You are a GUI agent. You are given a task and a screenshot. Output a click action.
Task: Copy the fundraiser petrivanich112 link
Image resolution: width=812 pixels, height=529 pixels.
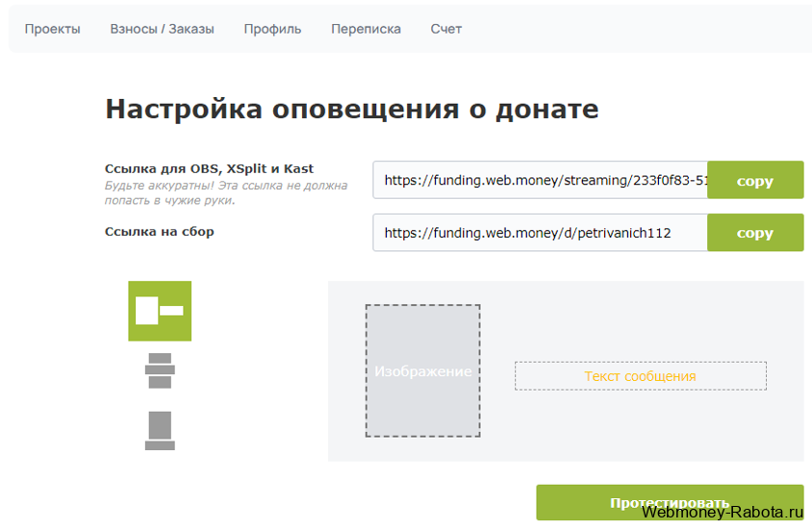pos(755,233)
